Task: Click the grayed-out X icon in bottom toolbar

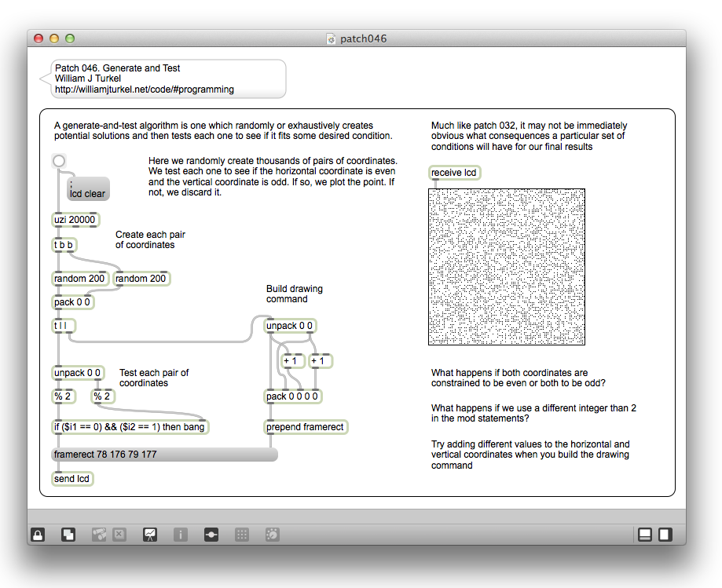Action: [119, 535]
